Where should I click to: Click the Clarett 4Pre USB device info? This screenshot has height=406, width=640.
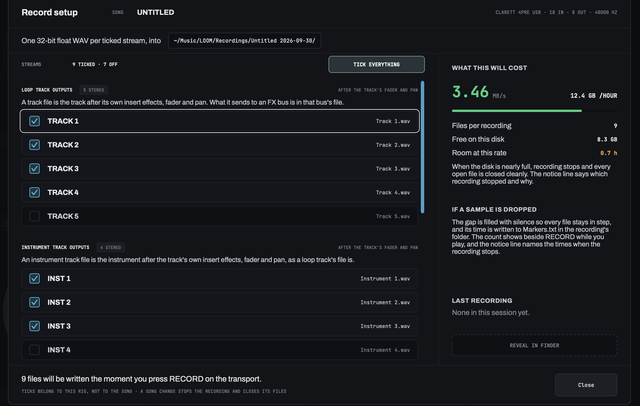click(x=556, y=12)
